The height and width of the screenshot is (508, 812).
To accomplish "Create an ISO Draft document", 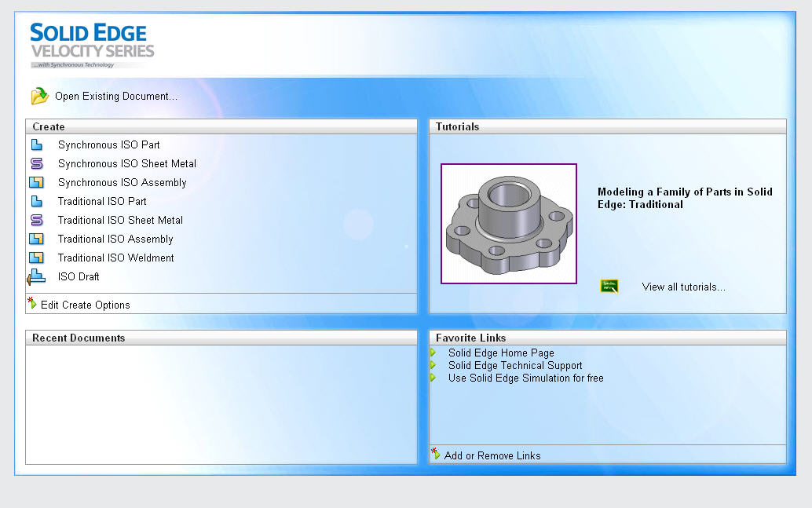I will click(79, 277).
